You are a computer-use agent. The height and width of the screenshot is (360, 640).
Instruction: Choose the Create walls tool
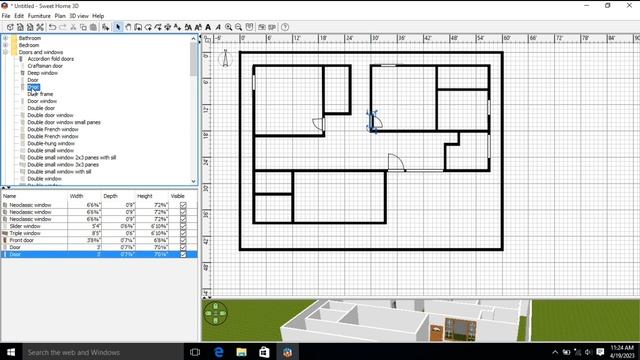coord(138,27)
